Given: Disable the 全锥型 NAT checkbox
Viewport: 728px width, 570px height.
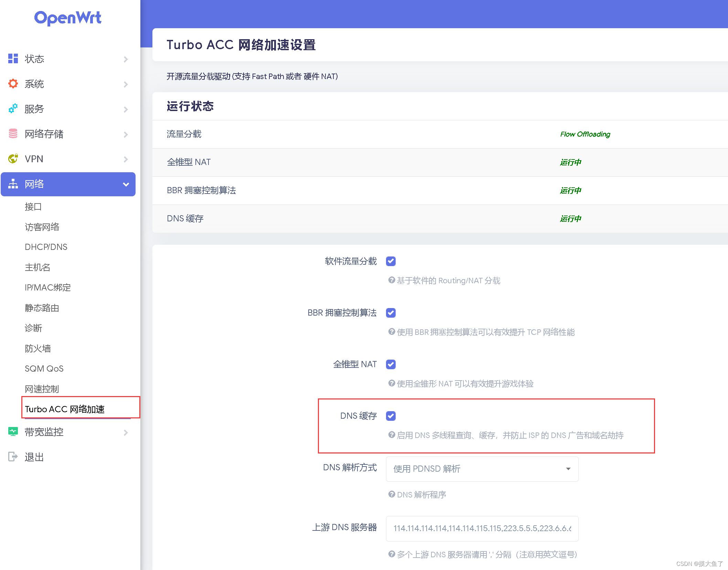Looking at the screenshot, I should click(391, 364).
